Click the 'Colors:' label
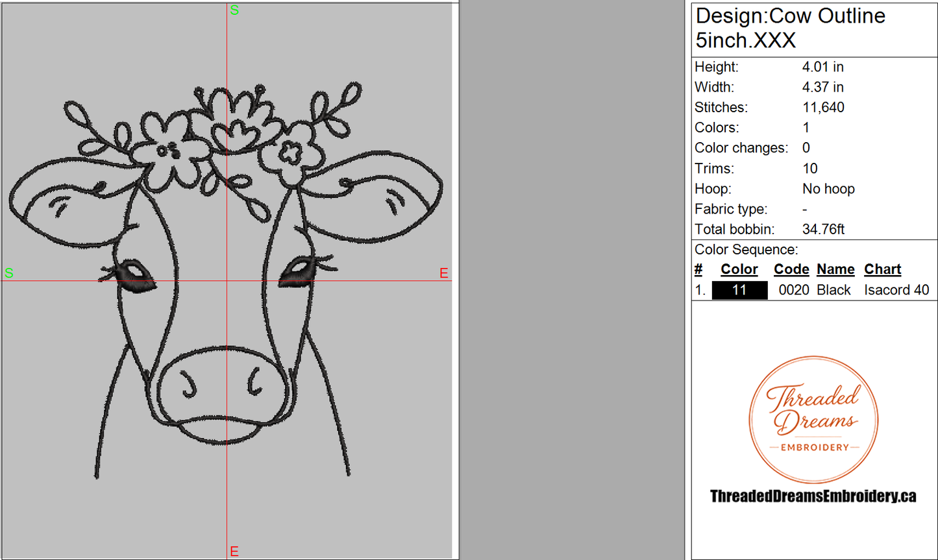938x560 pixels. tap(717, 128)
